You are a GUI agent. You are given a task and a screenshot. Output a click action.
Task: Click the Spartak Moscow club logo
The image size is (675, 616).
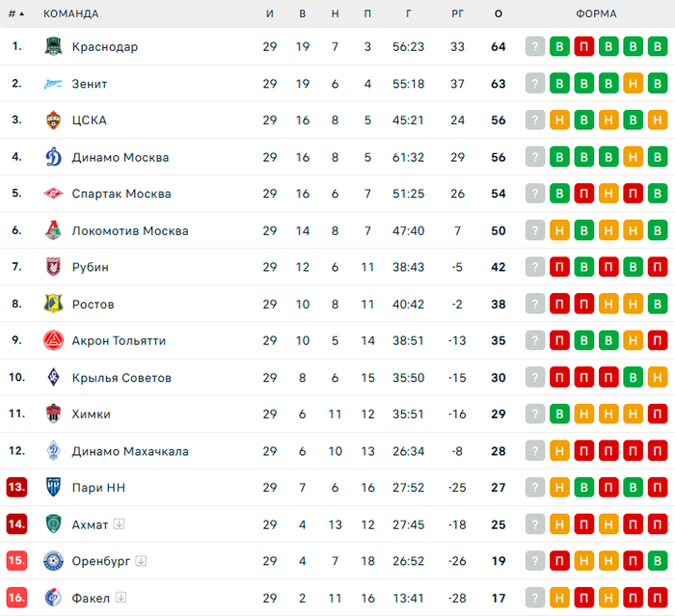[x=54, y=194]
